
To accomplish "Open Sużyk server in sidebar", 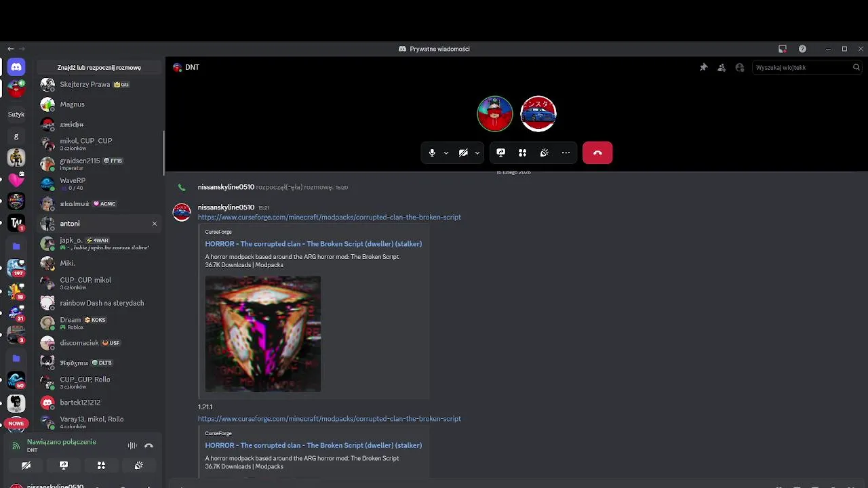I will [x=16, y=115].
